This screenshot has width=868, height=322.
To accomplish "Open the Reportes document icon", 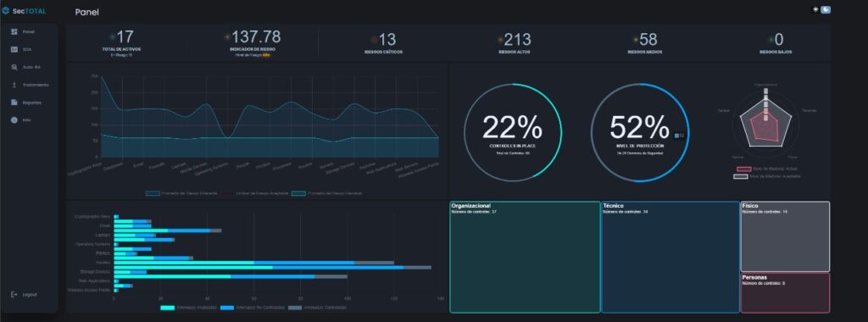I will coord(14,103).
